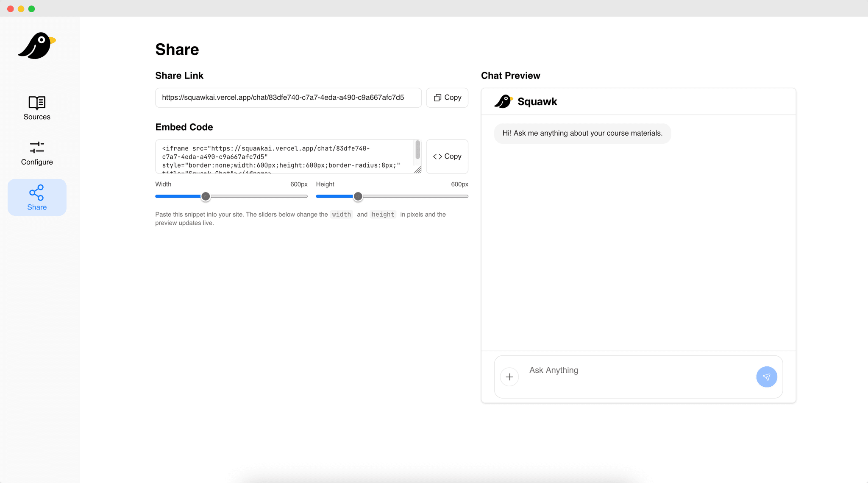Adjust the Height slider handle
Screen dimensions: 868x483
point(358,196)
